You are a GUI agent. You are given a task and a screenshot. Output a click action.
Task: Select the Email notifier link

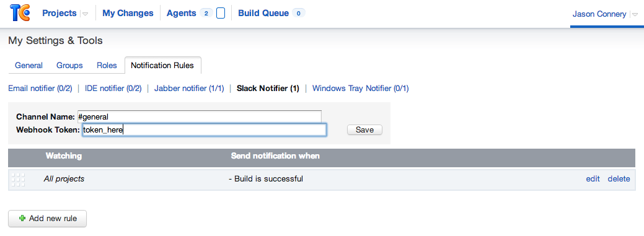40,88
